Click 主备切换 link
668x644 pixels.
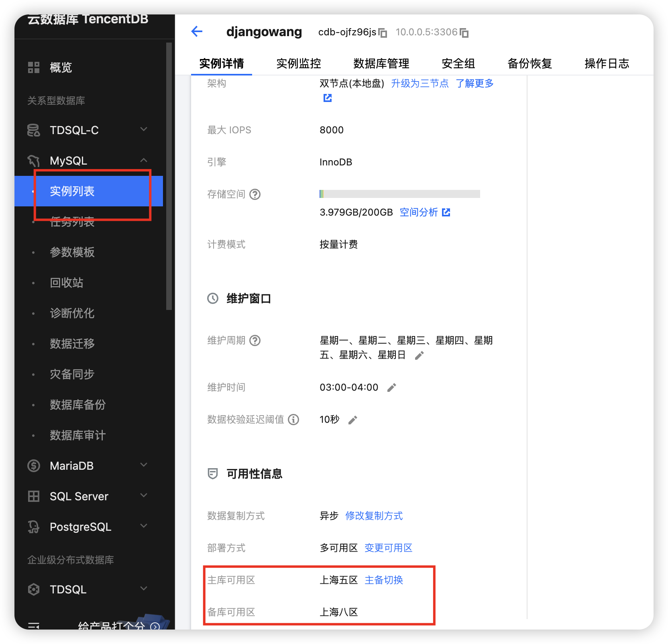click(x=384, y=580)
